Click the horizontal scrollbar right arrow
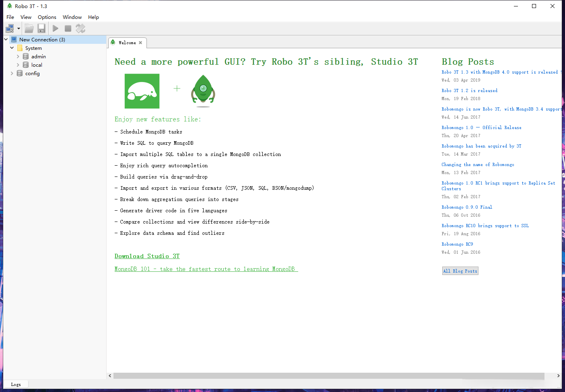Screen dimensions: 565x392 558,376
